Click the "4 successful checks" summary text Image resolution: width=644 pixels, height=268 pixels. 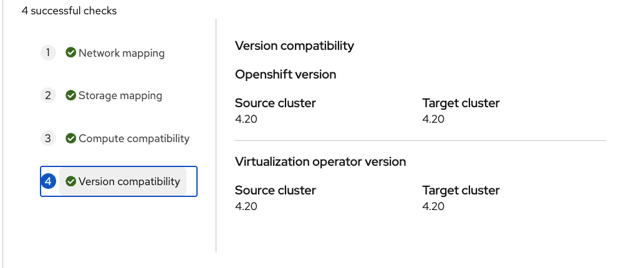tap(69, 11)
